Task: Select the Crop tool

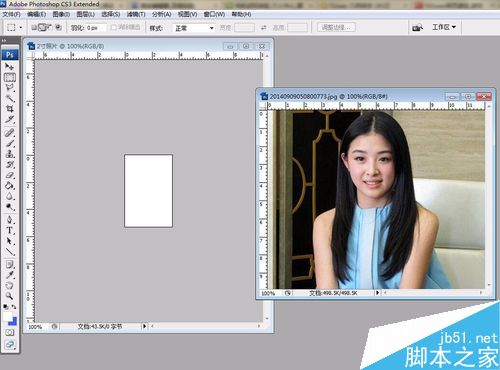Action: click(9, 109)
